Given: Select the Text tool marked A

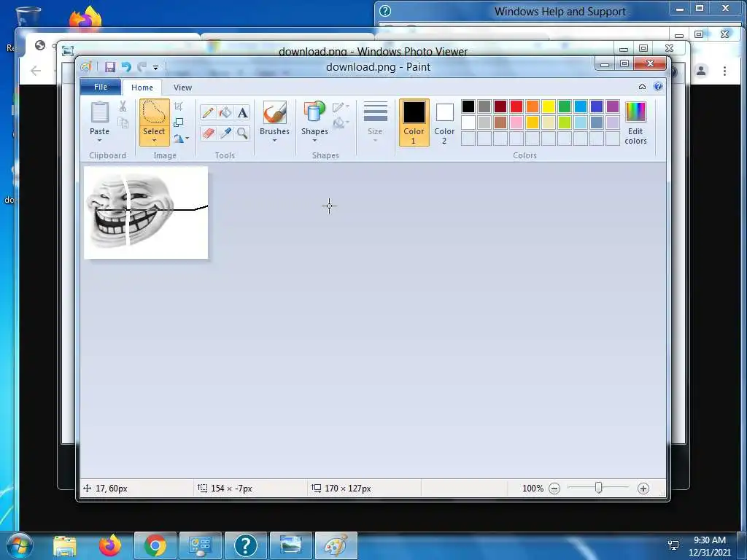Looking at the screenshot, I should tap(242, 112).
